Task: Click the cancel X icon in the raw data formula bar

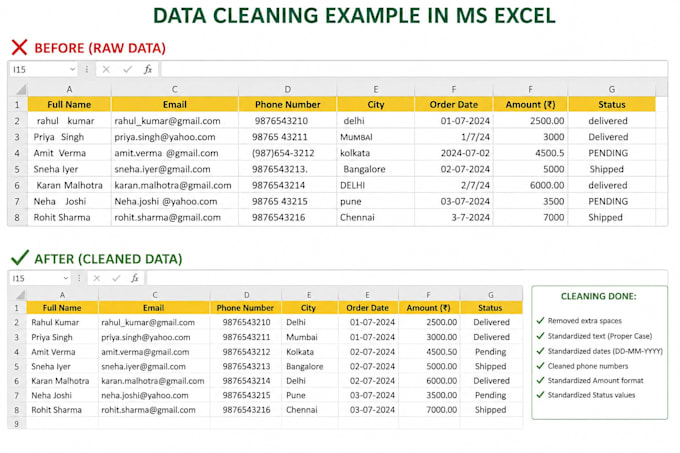Action: (106, 69)
